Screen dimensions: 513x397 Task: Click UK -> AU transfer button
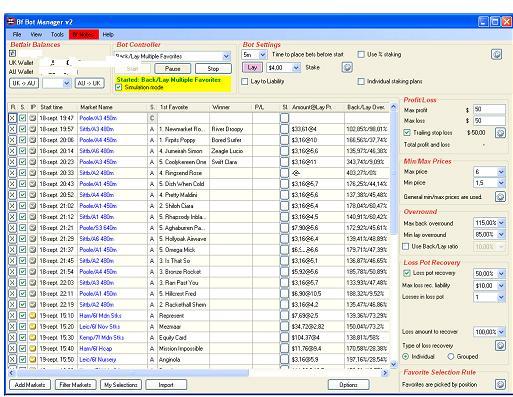tap(24, 83)
